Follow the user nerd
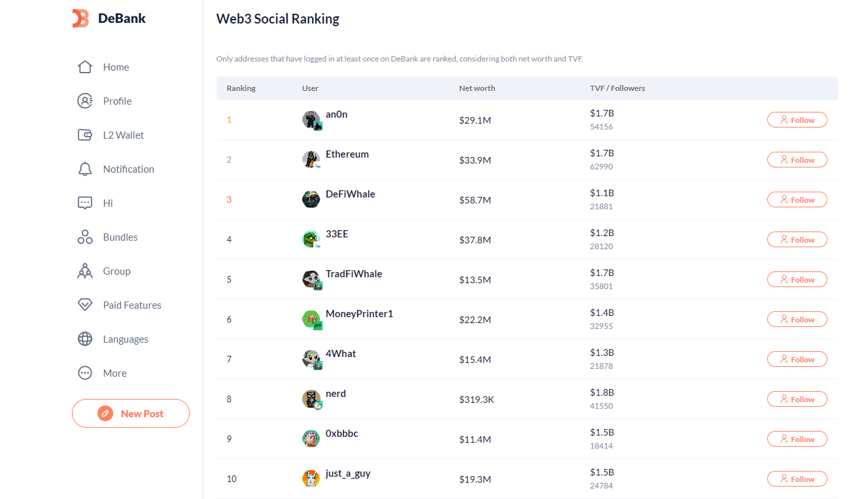868x499 pixels. coord(797,399)
